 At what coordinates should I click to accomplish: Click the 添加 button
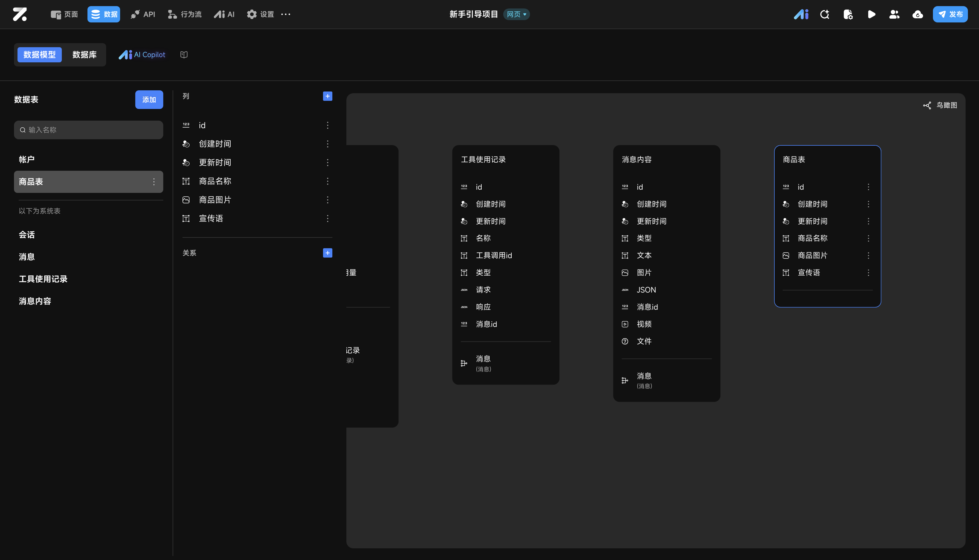click(149, 100)
